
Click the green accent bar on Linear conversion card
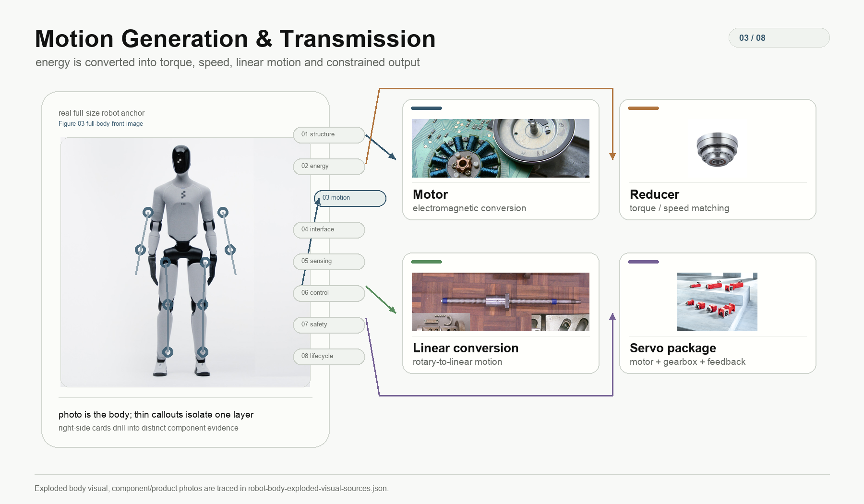(x=426, y=262)
